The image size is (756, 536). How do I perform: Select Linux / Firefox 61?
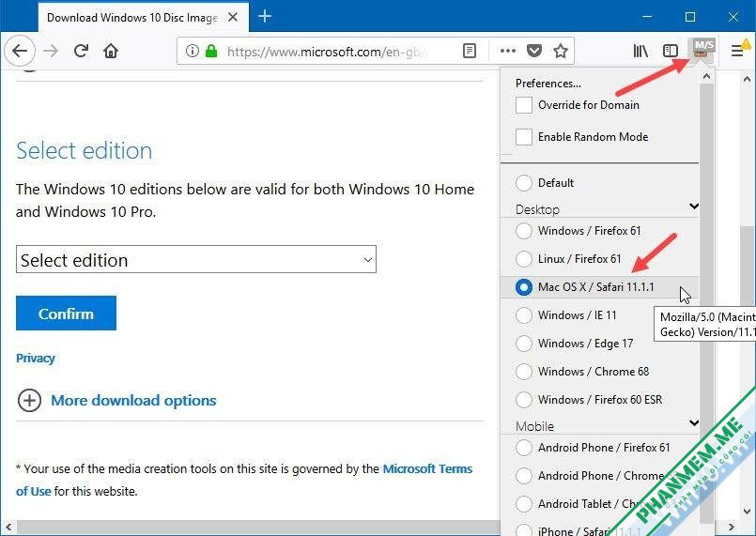point(524,259)
